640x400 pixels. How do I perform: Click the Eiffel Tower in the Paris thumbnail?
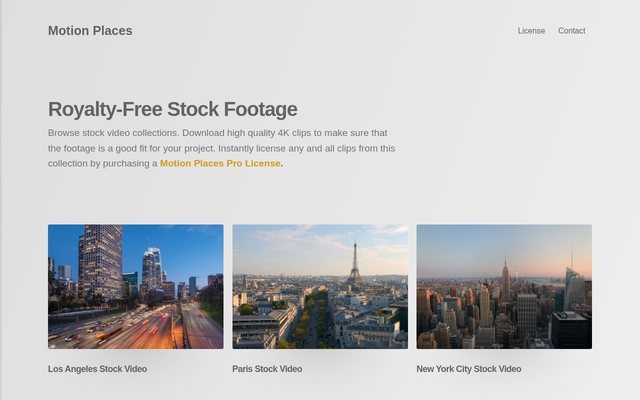354,263
